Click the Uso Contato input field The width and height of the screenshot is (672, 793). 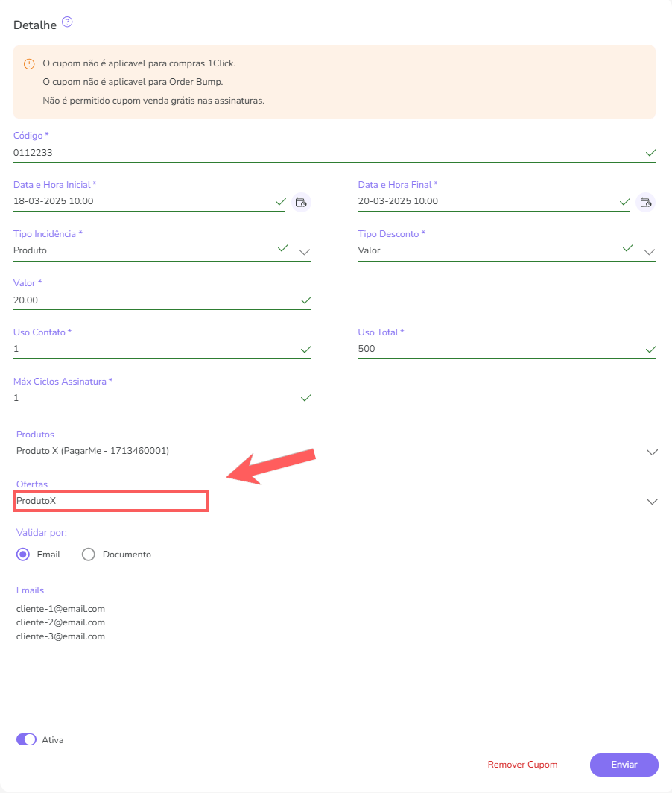point(149,349)
